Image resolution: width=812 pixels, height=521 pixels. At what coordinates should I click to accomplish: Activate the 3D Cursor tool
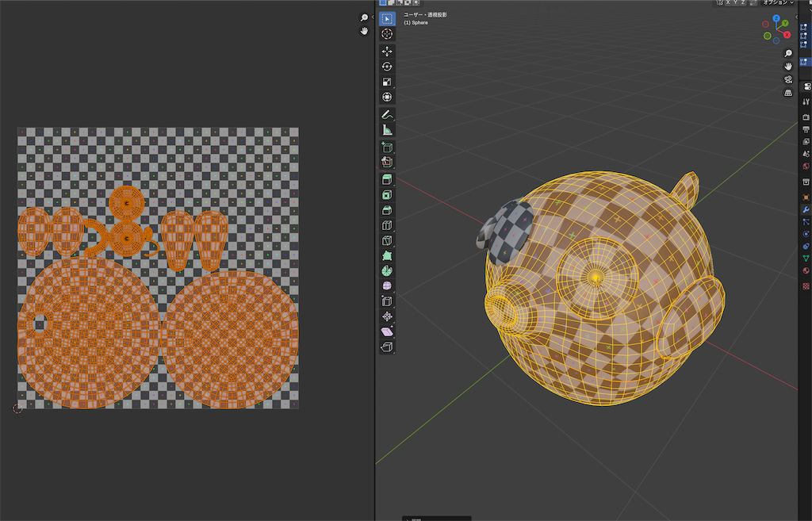387,33
